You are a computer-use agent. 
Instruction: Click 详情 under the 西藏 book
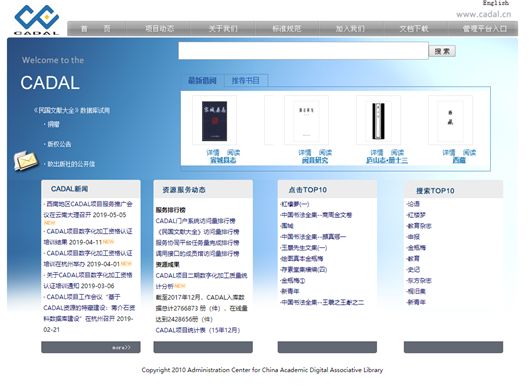(449, 153)
